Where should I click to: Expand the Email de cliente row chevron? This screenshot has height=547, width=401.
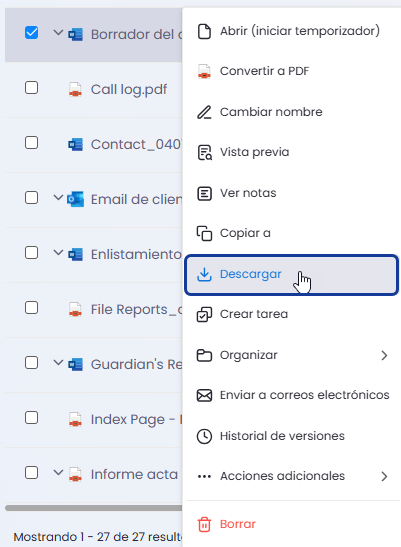[x=58, y=198]
